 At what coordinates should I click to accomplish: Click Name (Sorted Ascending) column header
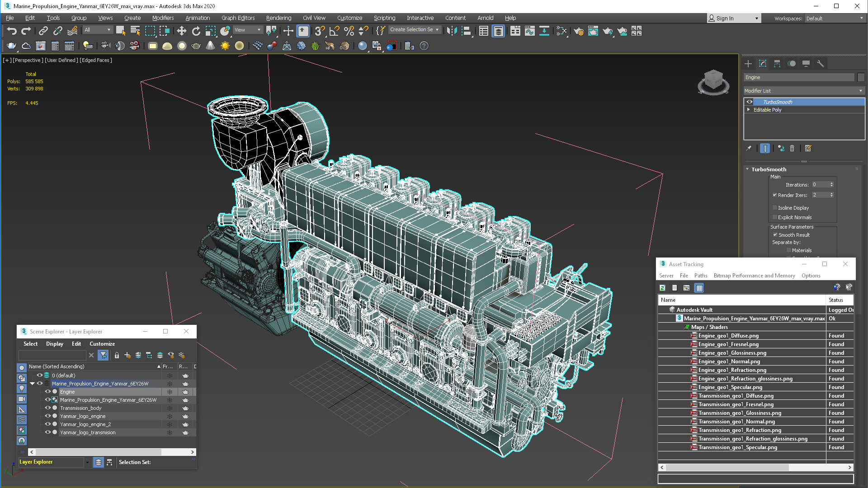(95, 366)
